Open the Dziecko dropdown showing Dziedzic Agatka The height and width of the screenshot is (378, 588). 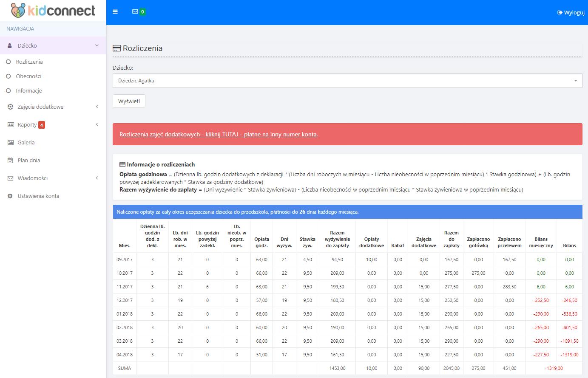[x=347, y=81]
